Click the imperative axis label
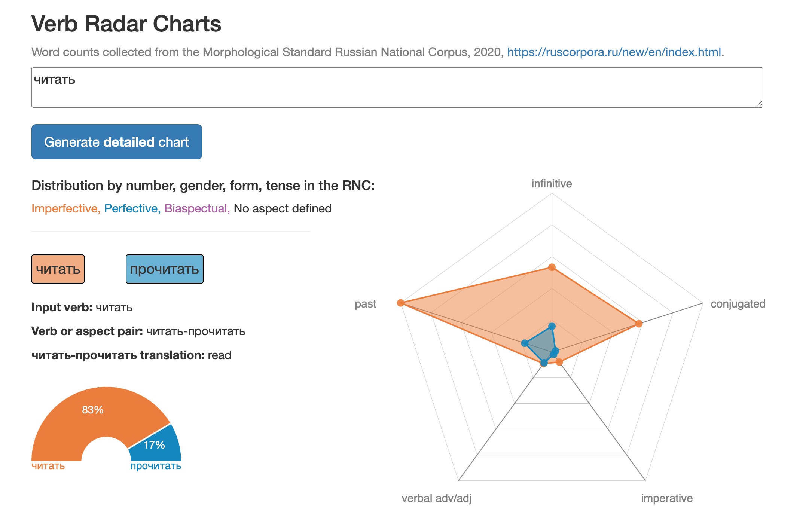 click(667, 498)
